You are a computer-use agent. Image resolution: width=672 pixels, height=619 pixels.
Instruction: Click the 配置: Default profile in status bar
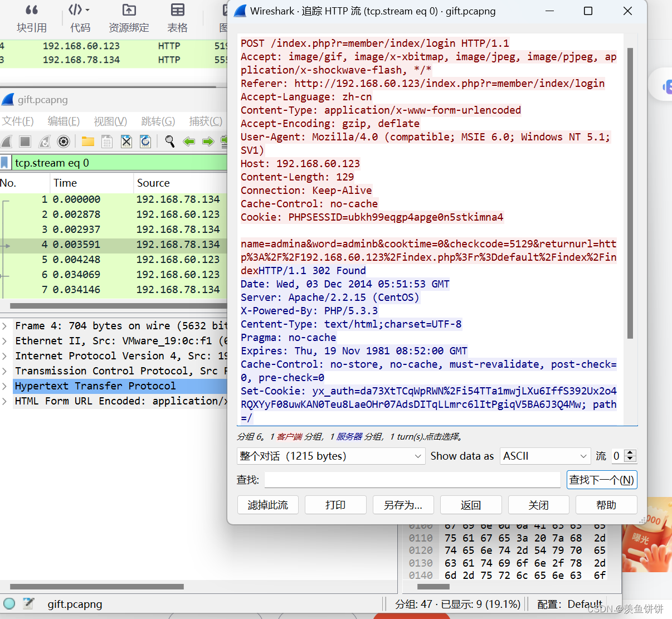pos(569,604)
